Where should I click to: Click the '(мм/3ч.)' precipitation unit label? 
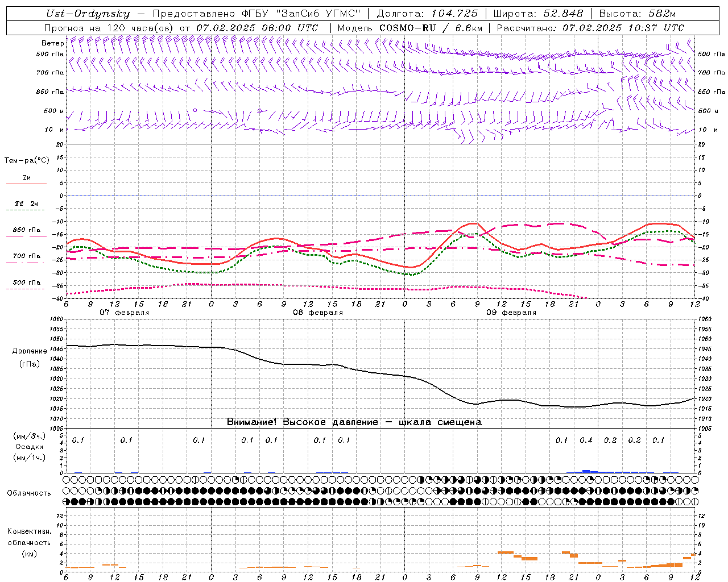click(30, 436)
